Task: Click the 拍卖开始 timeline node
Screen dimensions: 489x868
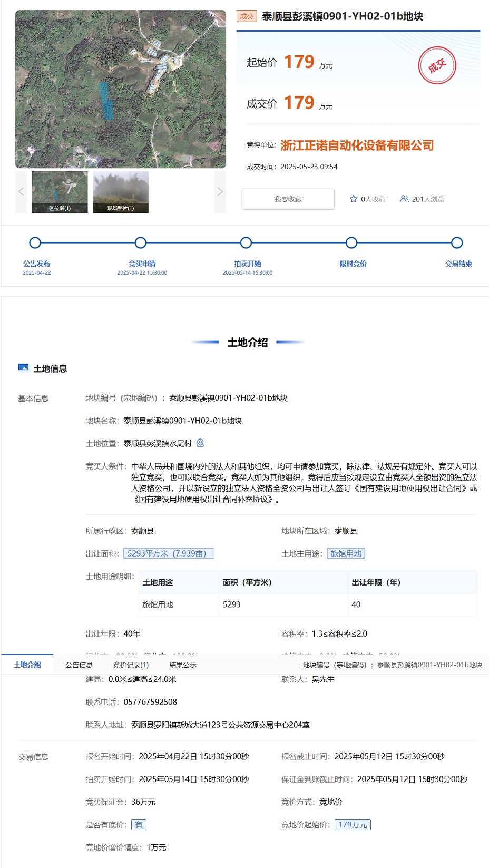Action: (246, 243)
